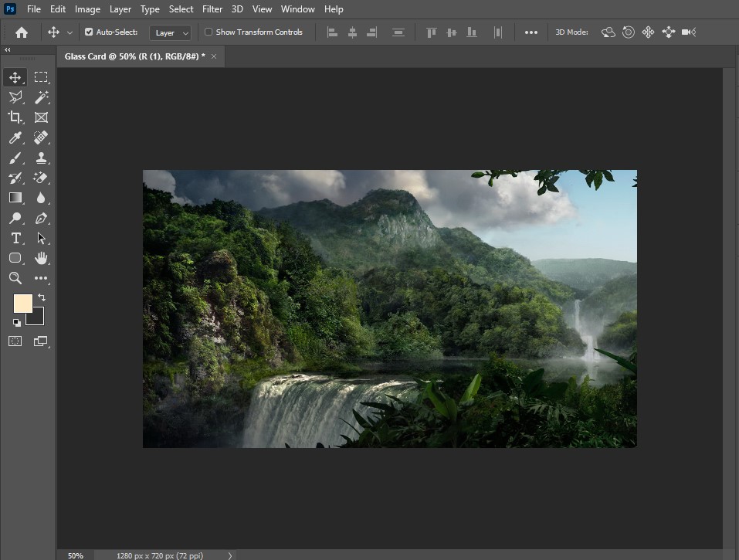Select the Rounded Rectangle shape tool

click(15, 258)
